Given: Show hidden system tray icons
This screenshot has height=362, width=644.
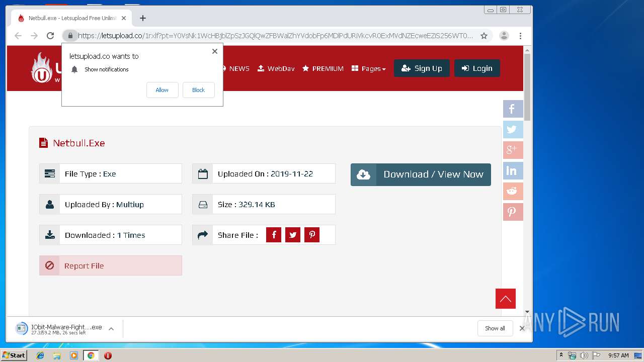Looking at the screenshot, I should pyautogui.click(x=561, y=355).
